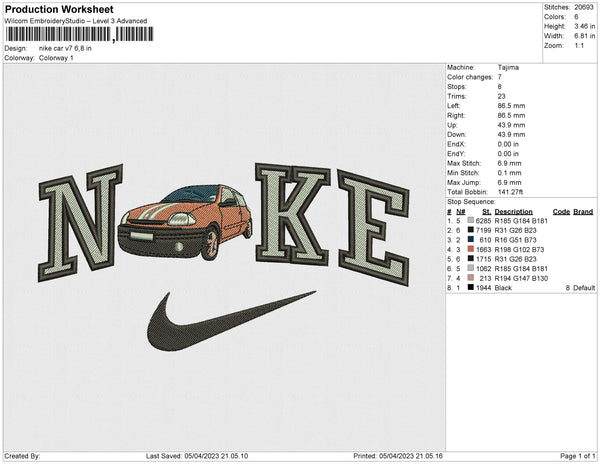Click the Description column header
The height and width of the screenshot is (464, 600).
click(514, 212)
